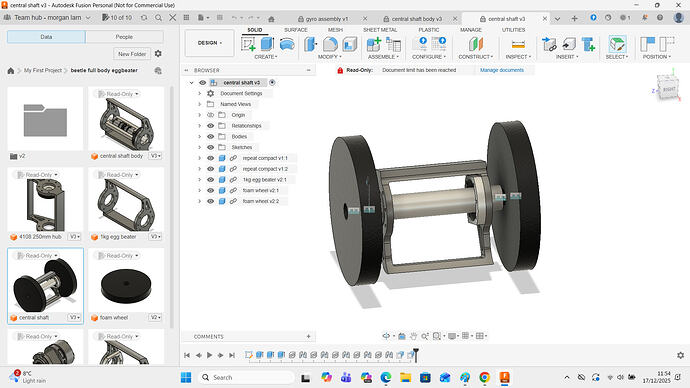Select the Create Sketch tool
The height and width of the screenshot is (388, 690).
(248, 44)
